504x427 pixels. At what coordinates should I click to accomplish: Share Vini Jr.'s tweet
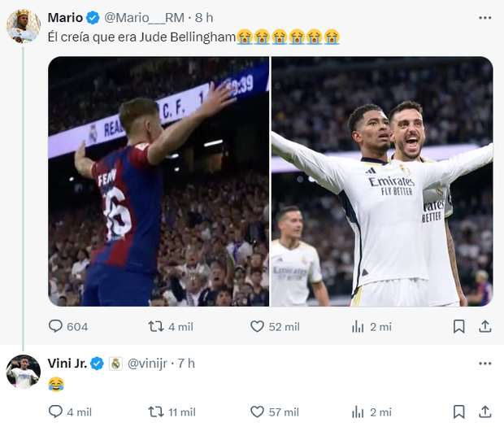(484, 412)
